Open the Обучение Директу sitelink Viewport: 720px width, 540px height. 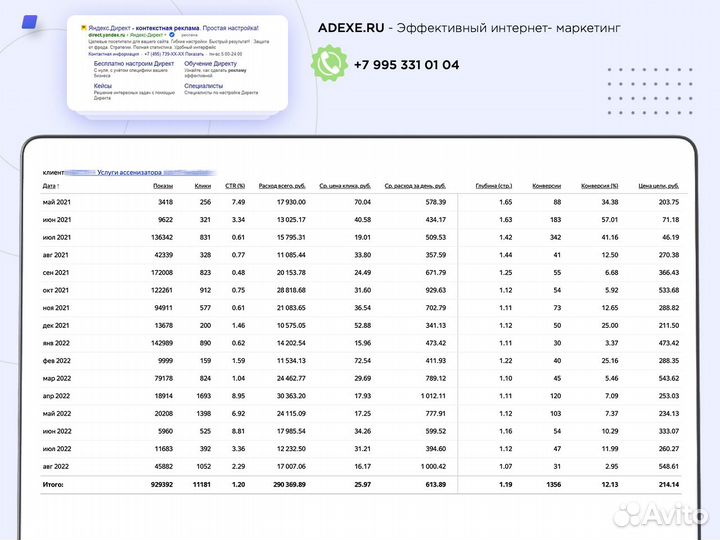211,63
